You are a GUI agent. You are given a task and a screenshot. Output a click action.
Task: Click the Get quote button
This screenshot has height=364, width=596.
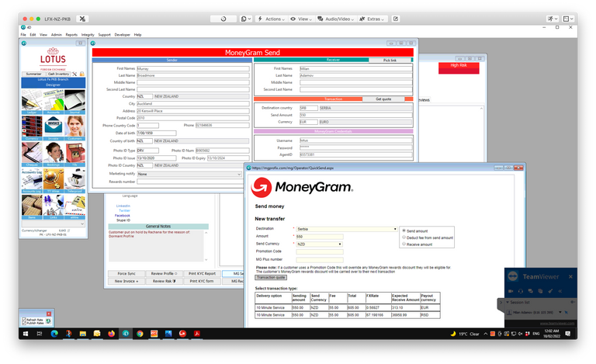[x=383, y=99]
